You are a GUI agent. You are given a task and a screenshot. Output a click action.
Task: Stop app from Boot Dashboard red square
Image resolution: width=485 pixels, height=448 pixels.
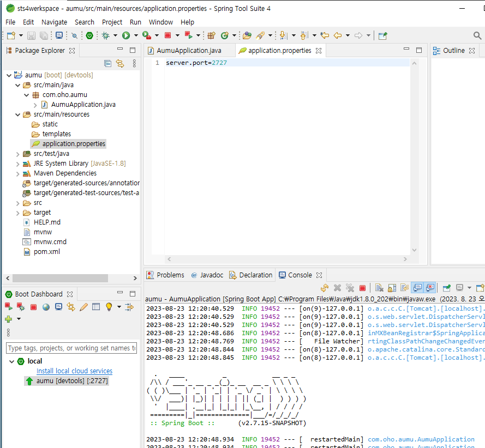click(x=33, y=307)
